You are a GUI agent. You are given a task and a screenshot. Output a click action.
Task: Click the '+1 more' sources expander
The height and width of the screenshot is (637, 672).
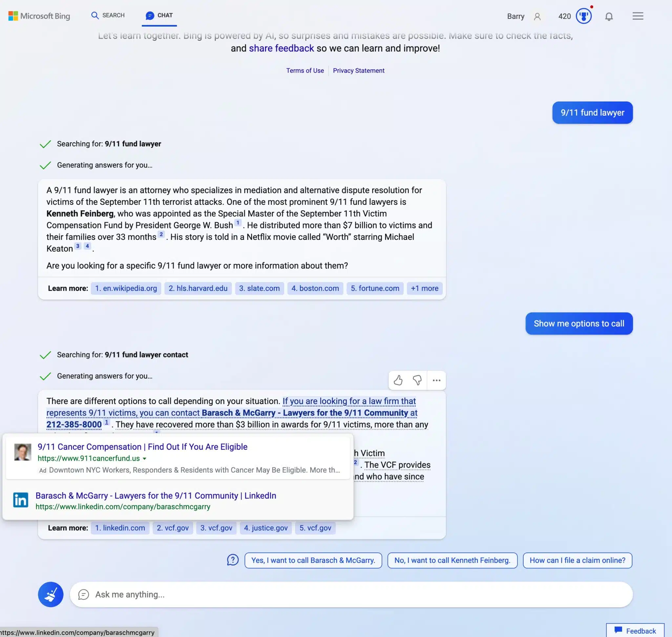pos(424,288)
